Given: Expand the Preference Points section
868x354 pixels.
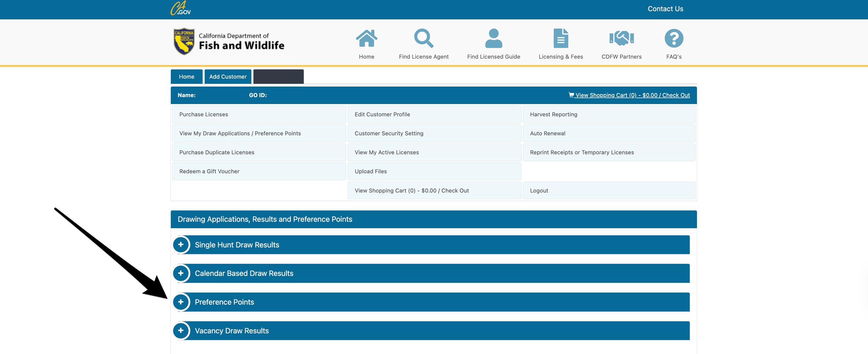Looking at the screenshot, I should pos(181,302).
